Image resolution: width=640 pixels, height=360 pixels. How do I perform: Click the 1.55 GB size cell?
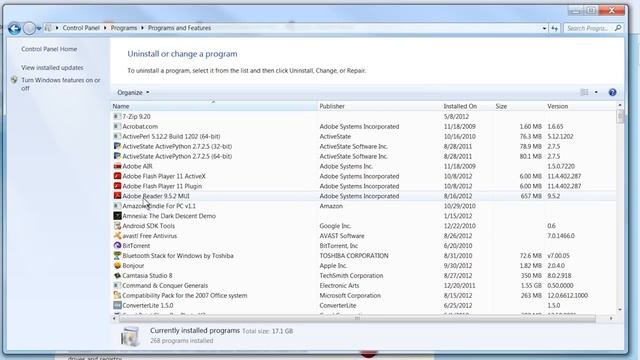(531, 285)
